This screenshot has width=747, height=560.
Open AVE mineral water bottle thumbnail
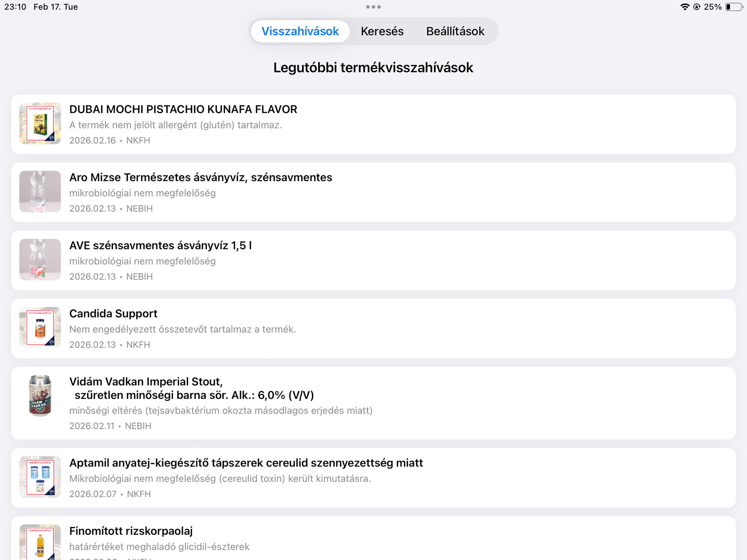point(40,260)
